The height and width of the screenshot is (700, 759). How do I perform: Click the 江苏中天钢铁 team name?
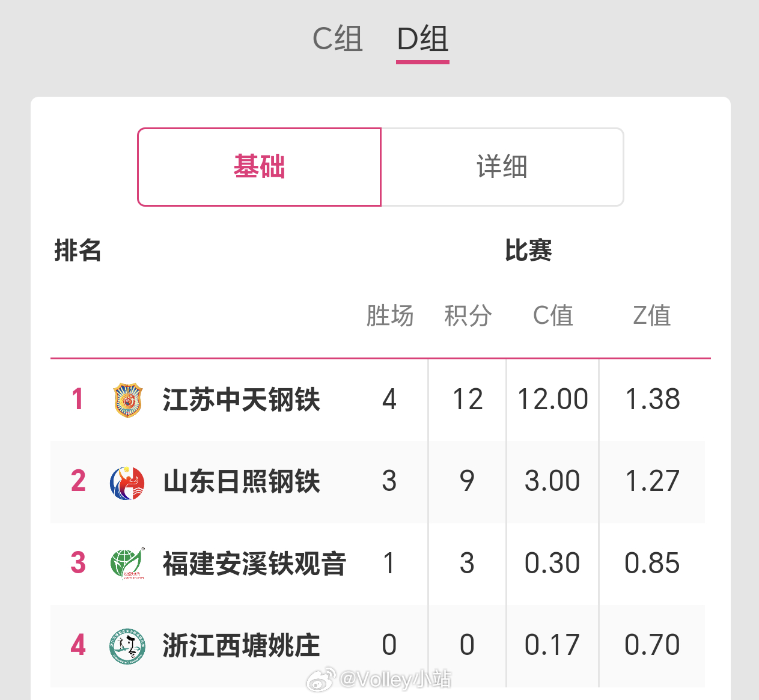(x=241, y=400)
